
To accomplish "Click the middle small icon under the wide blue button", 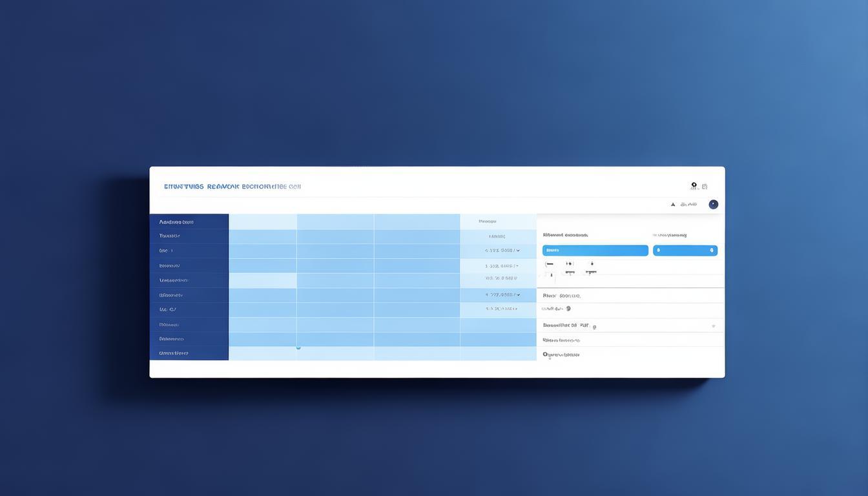I will pyautogui.click(x=569, y=264).
